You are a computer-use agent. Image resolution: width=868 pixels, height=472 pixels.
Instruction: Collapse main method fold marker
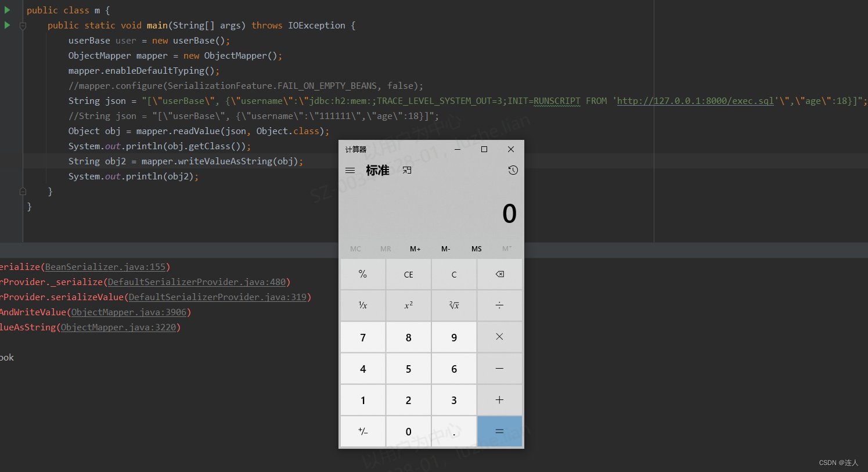coord(23,26)
